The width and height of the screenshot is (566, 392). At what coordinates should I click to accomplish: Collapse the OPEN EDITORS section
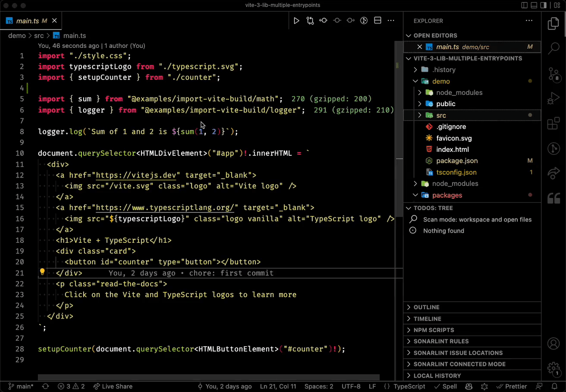(x=435, y=35)
